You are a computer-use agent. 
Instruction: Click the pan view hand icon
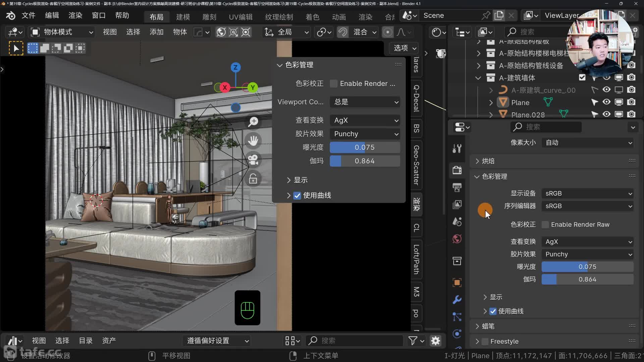[253, 140]
